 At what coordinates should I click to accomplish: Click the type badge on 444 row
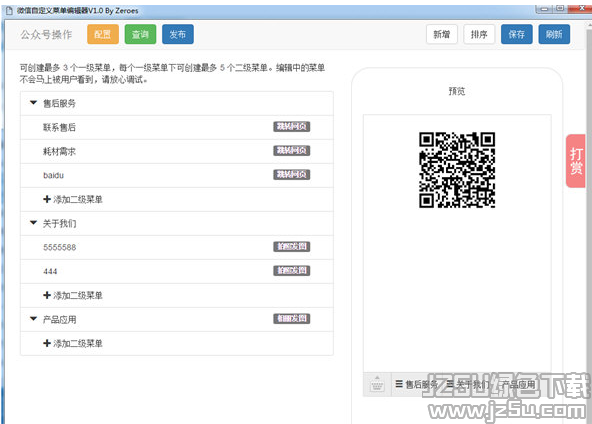click(x=291, y=271)
